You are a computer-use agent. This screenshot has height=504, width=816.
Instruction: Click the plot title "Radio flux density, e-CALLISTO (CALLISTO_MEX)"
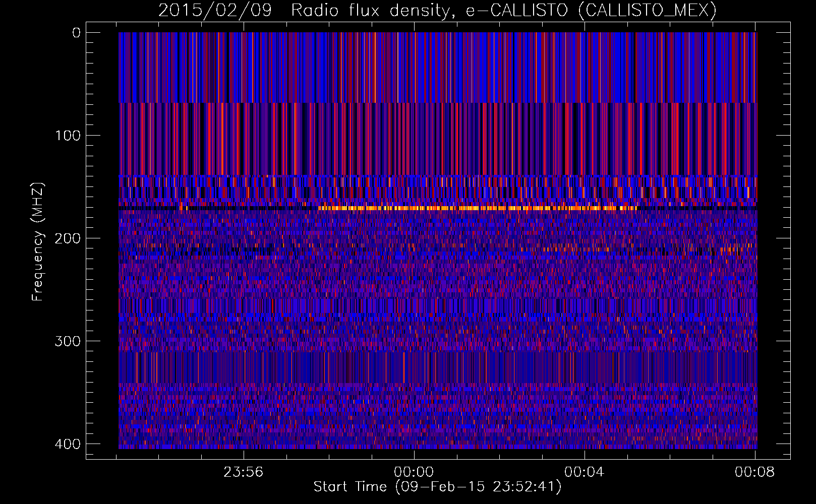504,10
